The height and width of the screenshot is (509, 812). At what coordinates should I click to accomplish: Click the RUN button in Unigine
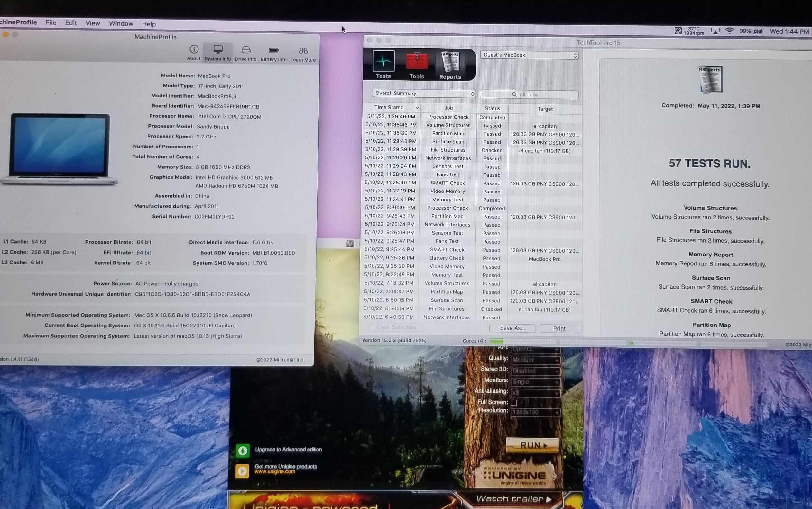533,445
